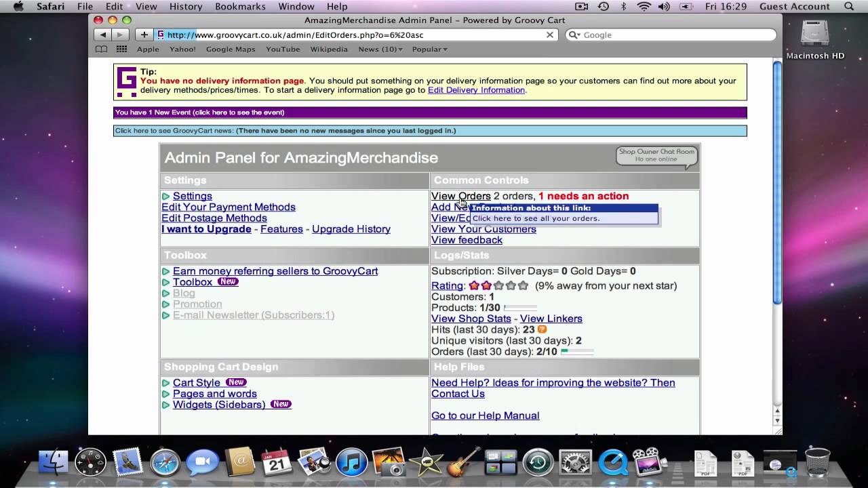The image size is (868, 488).
Task: Open the Shop Owner Chat Room bubble
Action: coord(656,156)
